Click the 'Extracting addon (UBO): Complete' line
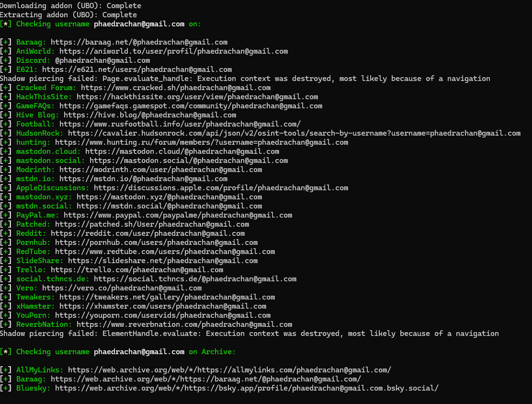The width and height of the screenshot is (532, 404). tap(68, 15)
